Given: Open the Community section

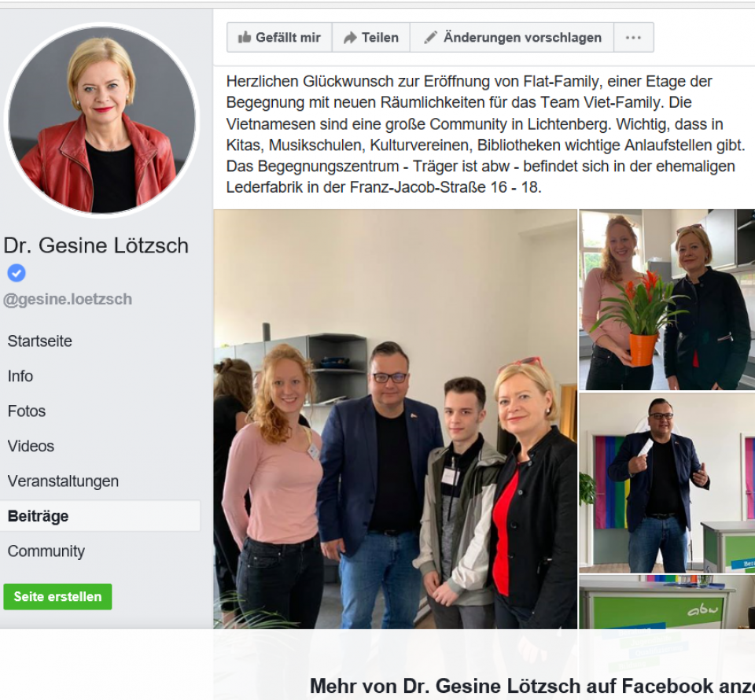Looking at the screenshot, I should (46, 551).
